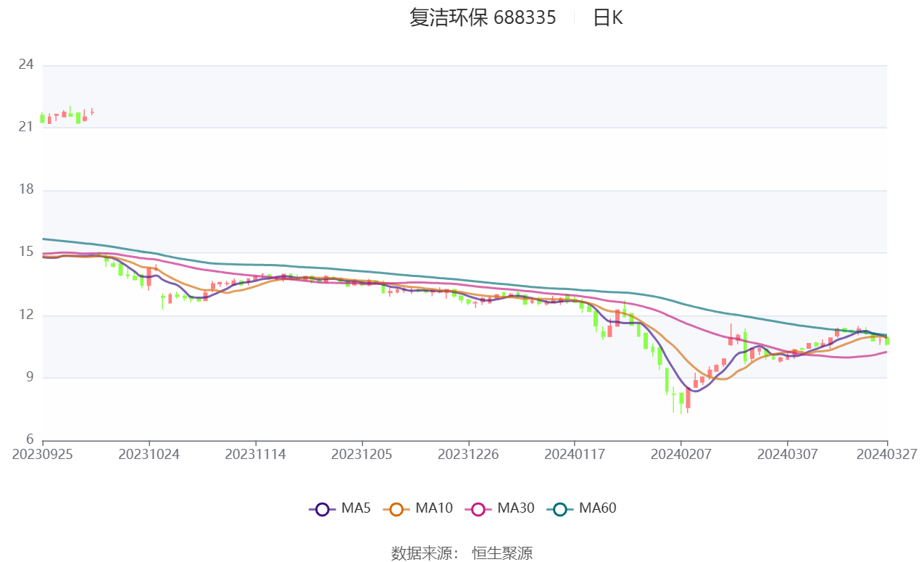Click the 9 price axis label
The height and width of the screenshot is (562, 924).
(x=30, y=378)
